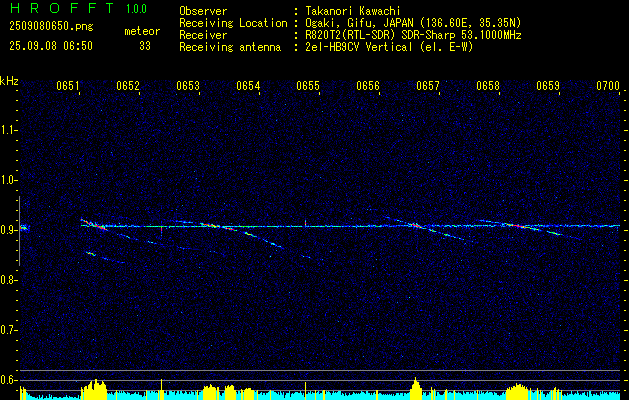Click time marker 0659
The width and height of the screenshot is (629, 400).
point(548,86)
